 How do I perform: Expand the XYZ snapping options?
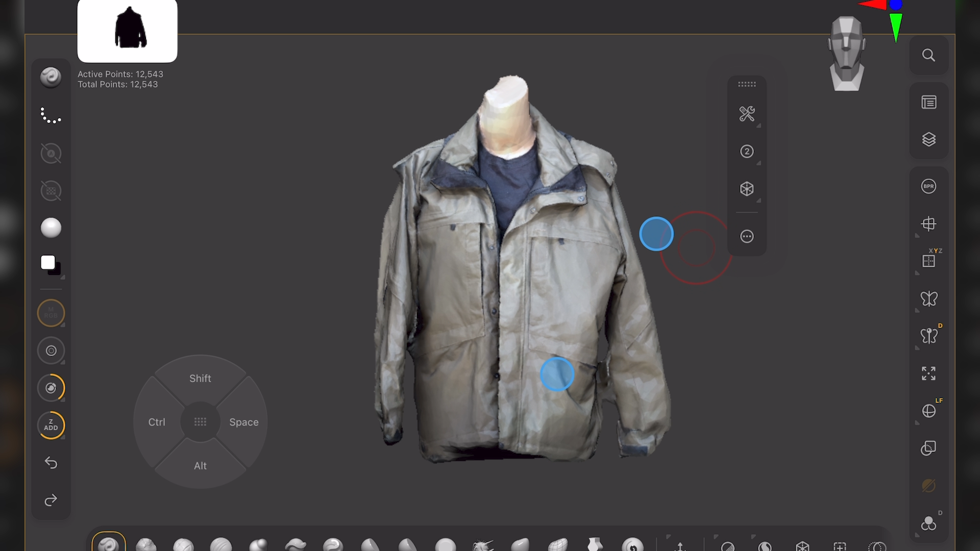928,260
